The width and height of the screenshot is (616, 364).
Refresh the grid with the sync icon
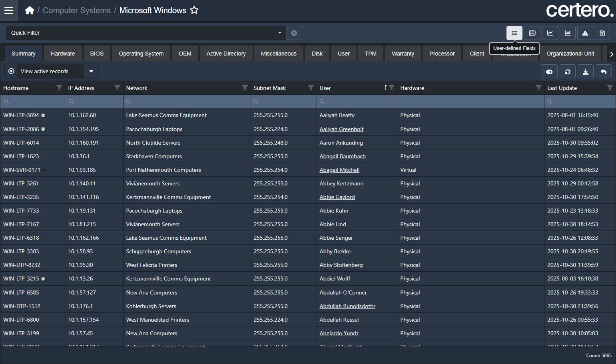click(568, 72)
